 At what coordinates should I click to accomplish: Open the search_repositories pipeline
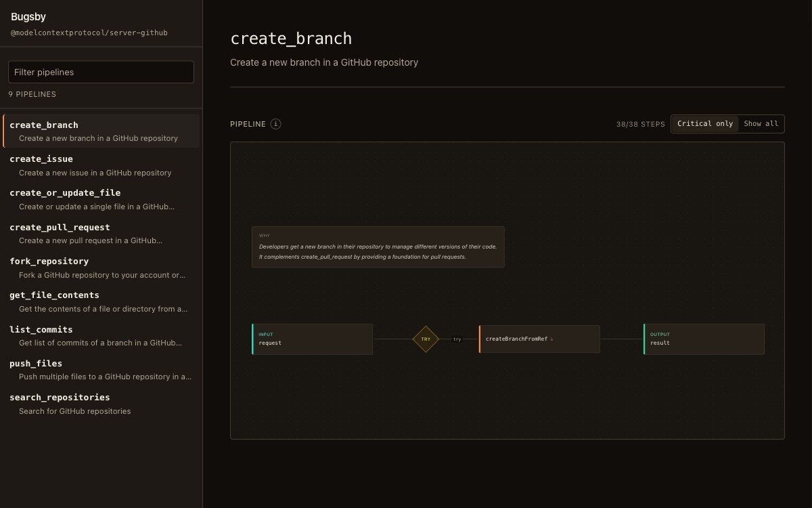(101, 404)
